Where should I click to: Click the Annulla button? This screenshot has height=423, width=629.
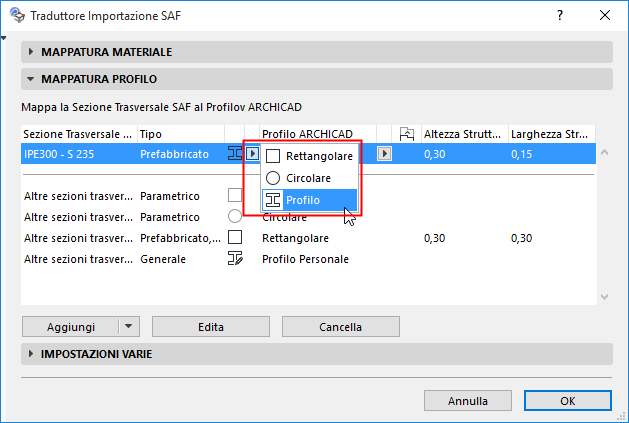click(x=468, y=401)
